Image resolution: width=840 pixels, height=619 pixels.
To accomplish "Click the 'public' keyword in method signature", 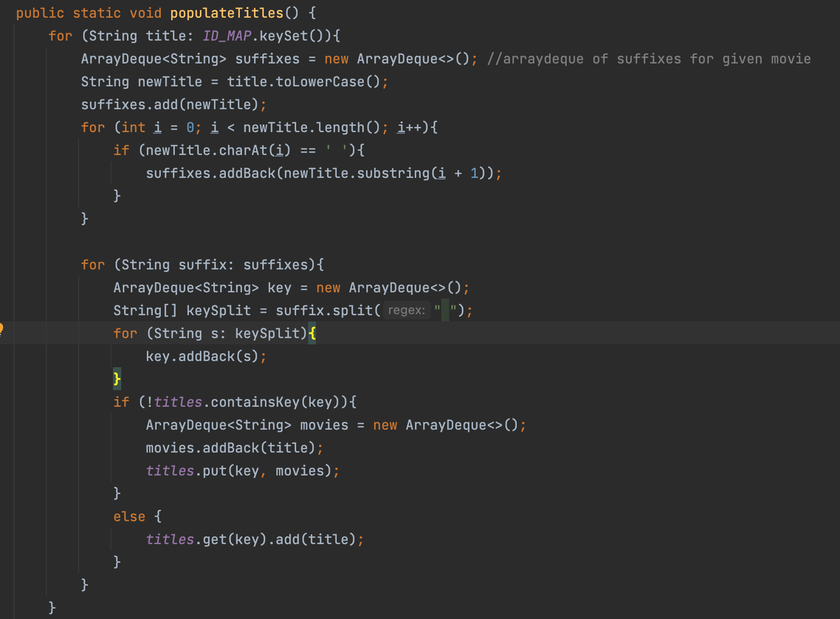I will tap(40, 13).
